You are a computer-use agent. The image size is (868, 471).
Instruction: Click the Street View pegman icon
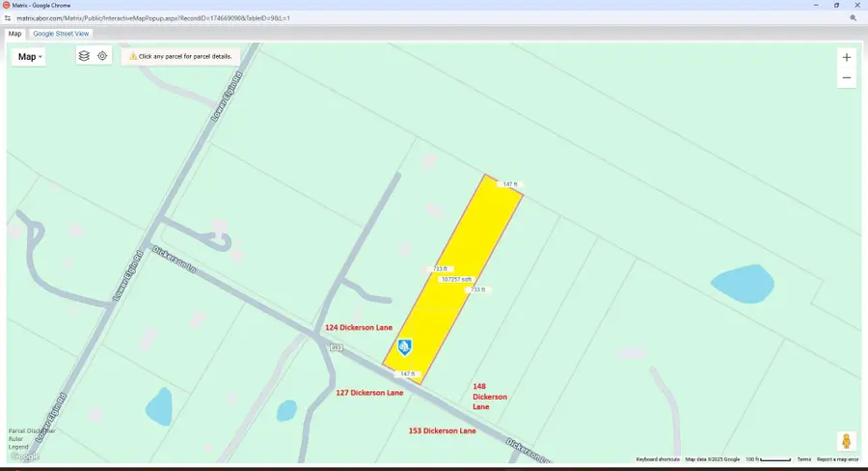click(x=846, y=441)
